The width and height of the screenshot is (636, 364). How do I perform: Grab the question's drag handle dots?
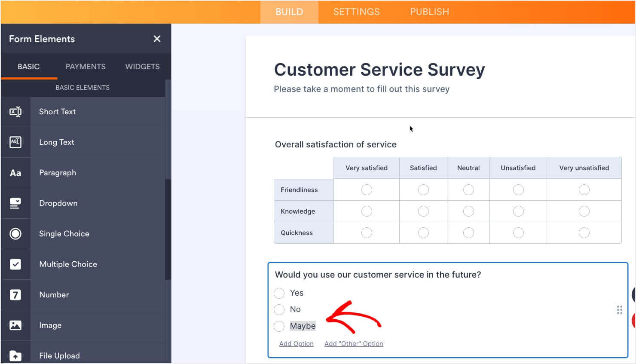pyautogui.click(x=619, y=309)
